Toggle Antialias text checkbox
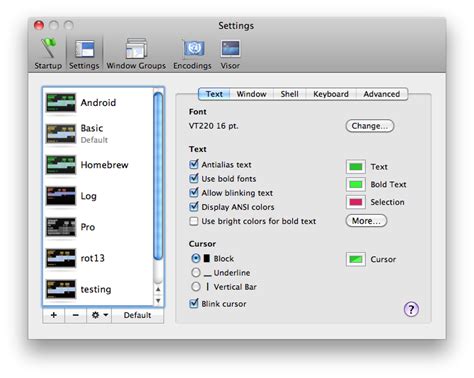 click(x=194, y=164)
